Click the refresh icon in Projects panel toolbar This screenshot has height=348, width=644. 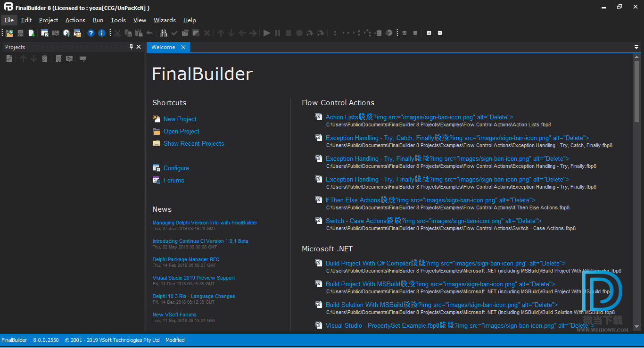point(9,58)
